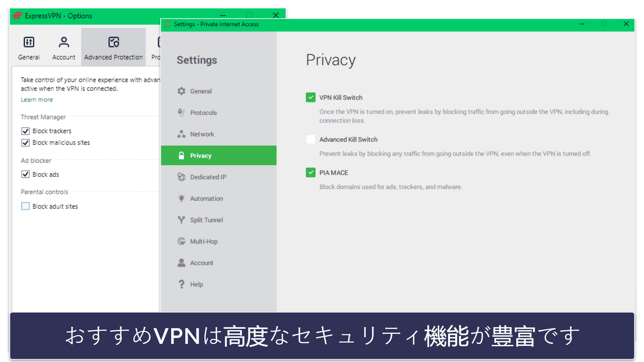Open Split Tunnel settings

coord(219,220)
